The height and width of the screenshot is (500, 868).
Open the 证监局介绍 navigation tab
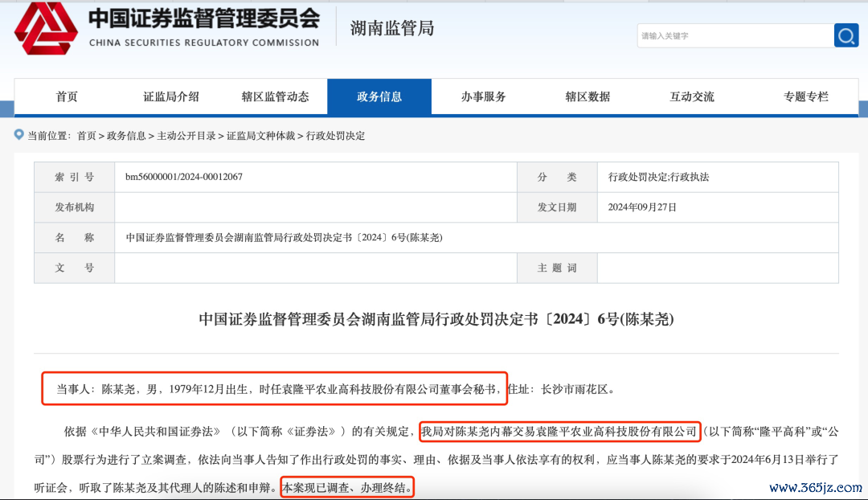[171, 97]
